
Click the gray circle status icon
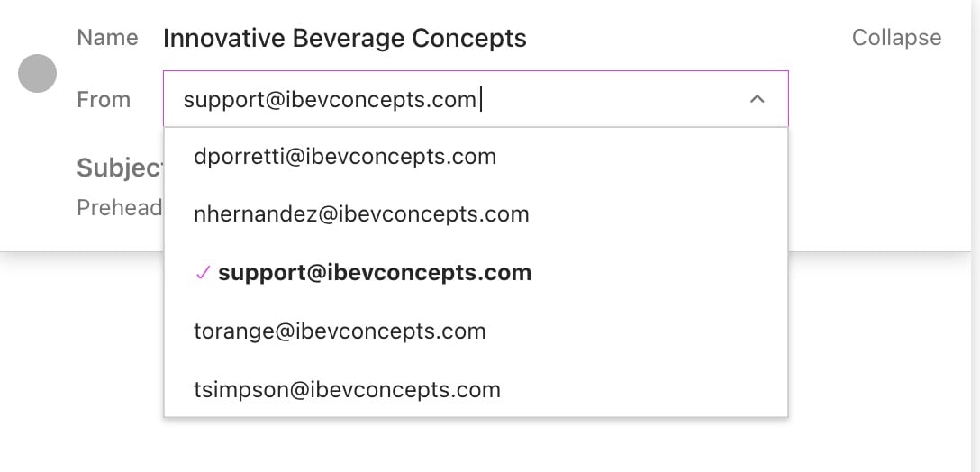38,73
